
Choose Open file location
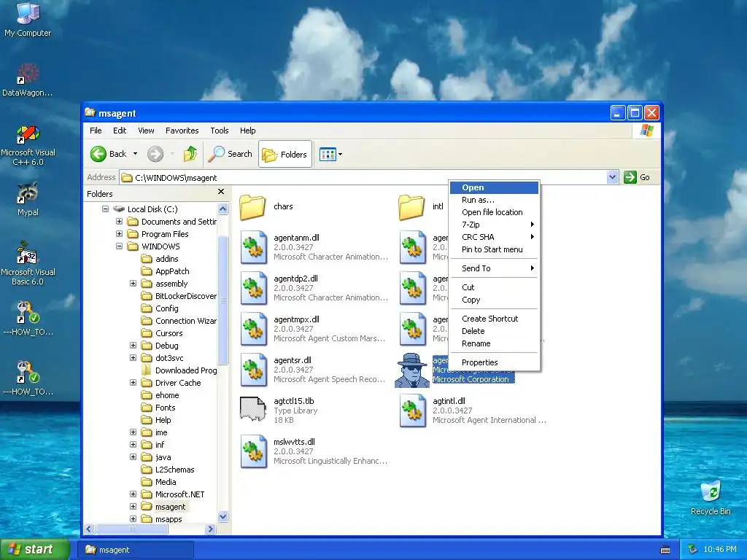pos(494,212)
